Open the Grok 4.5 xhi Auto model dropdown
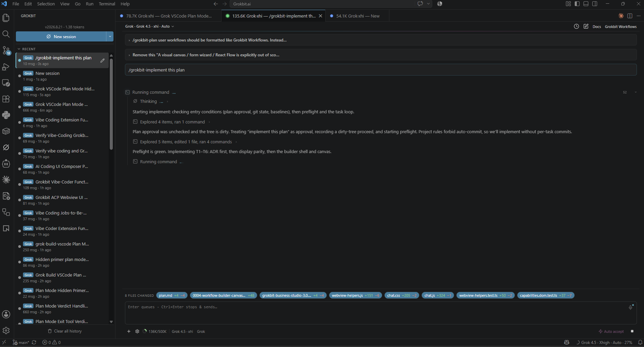 tap(150, 26)
